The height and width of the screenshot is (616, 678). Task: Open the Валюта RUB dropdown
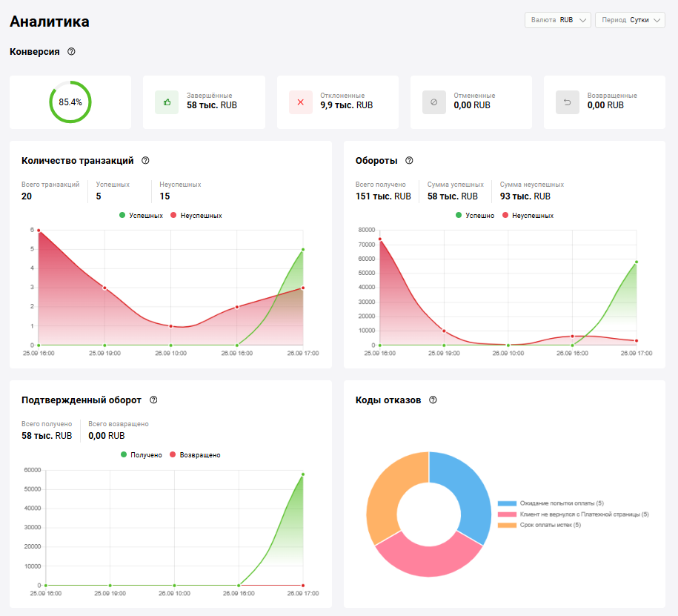point(557,20)
